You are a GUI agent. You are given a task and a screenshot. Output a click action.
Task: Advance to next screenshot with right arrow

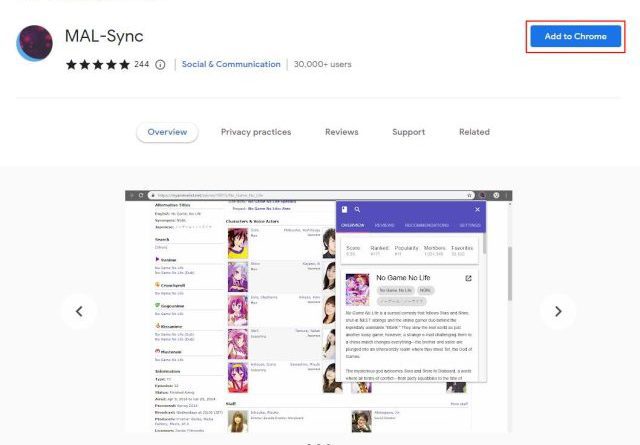[558, 312]
